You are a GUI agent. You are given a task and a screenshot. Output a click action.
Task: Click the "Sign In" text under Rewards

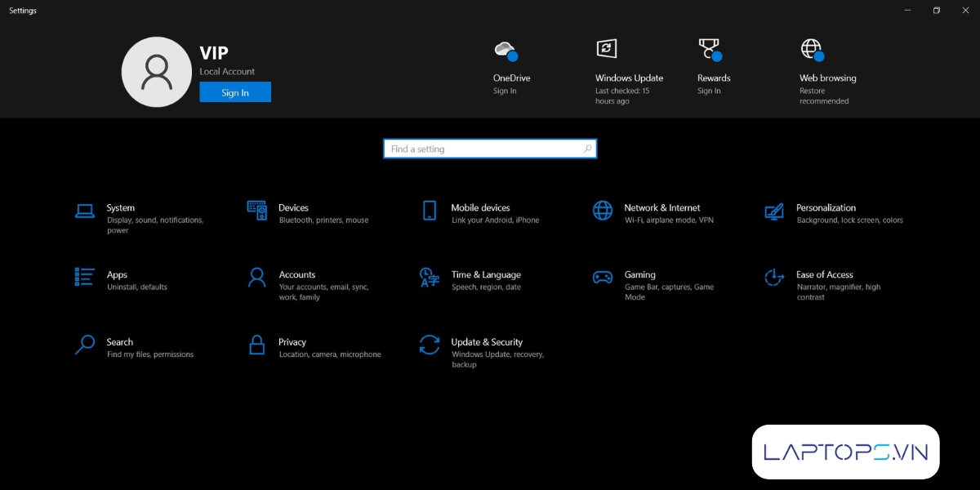pyautogui.click(x=709, y=91)
